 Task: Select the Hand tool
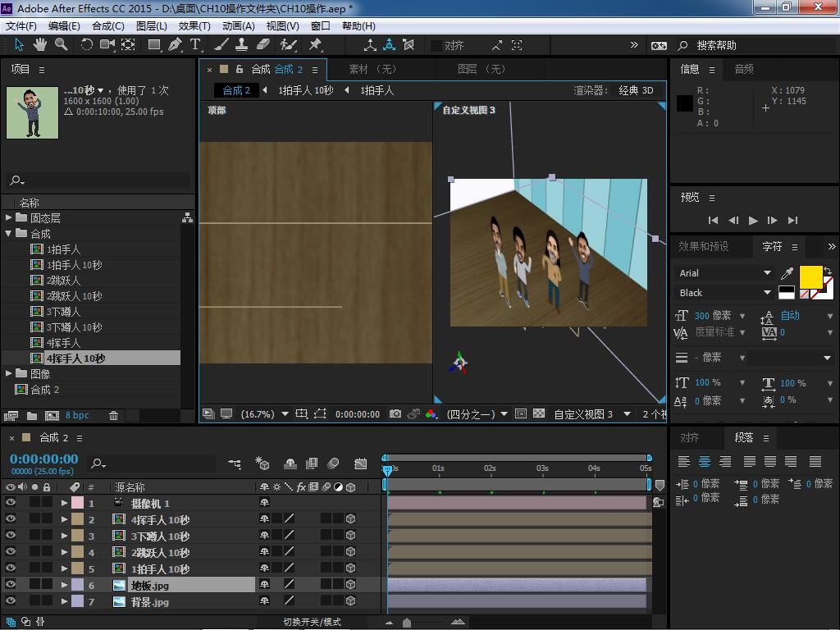pyautogui.click(x=40, y=45)
